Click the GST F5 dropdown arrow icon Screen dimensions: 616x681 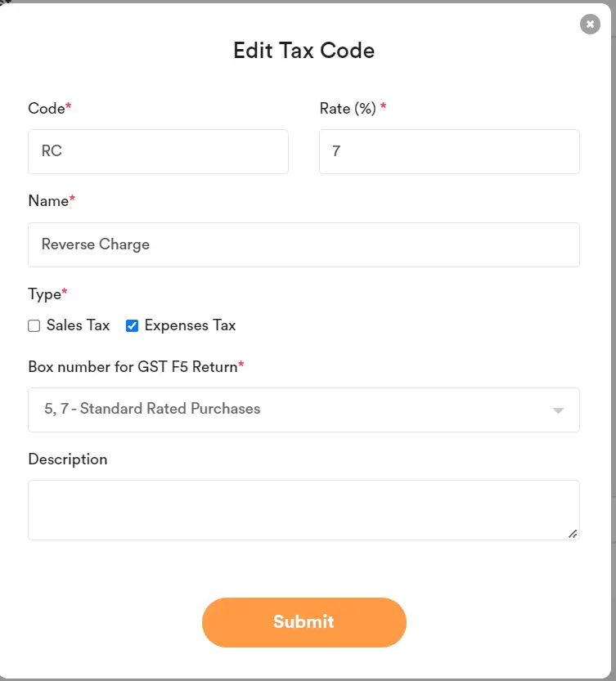click(559, 410)
